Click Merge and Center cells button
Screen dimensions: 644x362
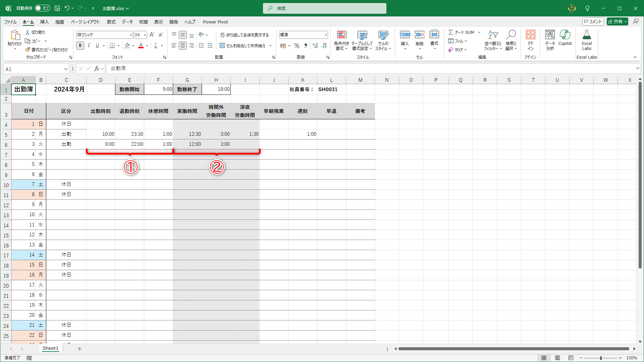pyautogui.click(x=243, y=46)
